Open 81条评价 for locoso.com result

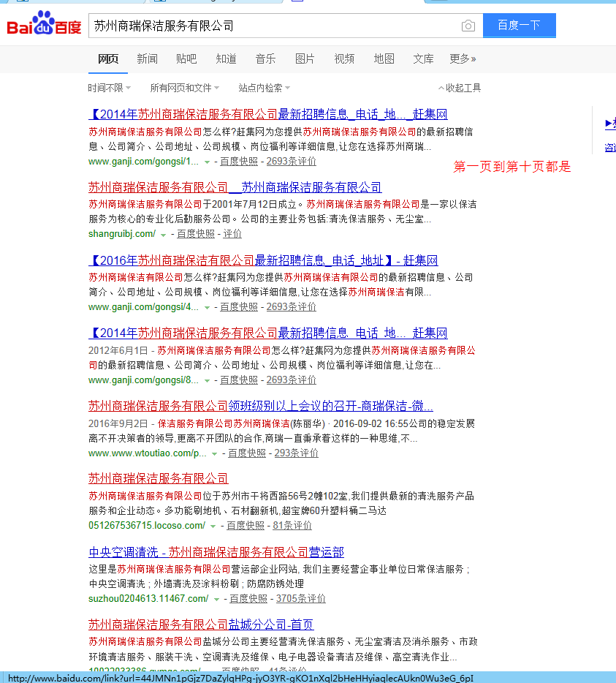coord(292,525)
